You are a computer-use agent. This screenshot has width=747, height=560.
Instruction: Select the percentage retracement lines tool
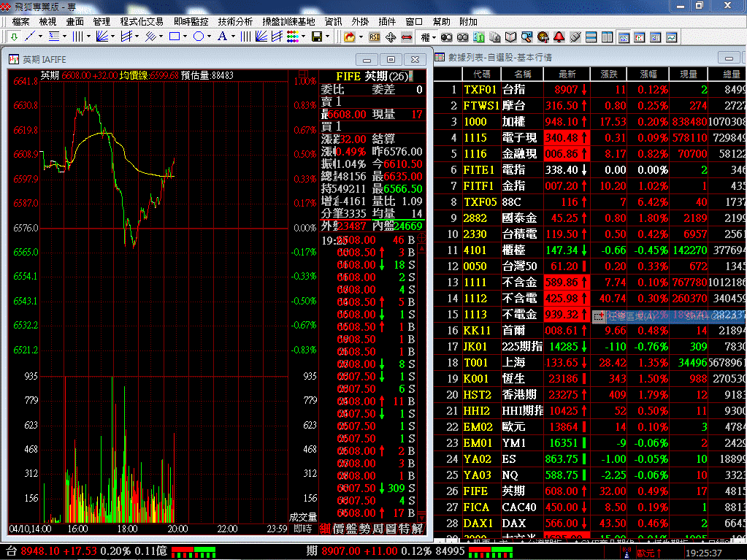click(54, 37)
